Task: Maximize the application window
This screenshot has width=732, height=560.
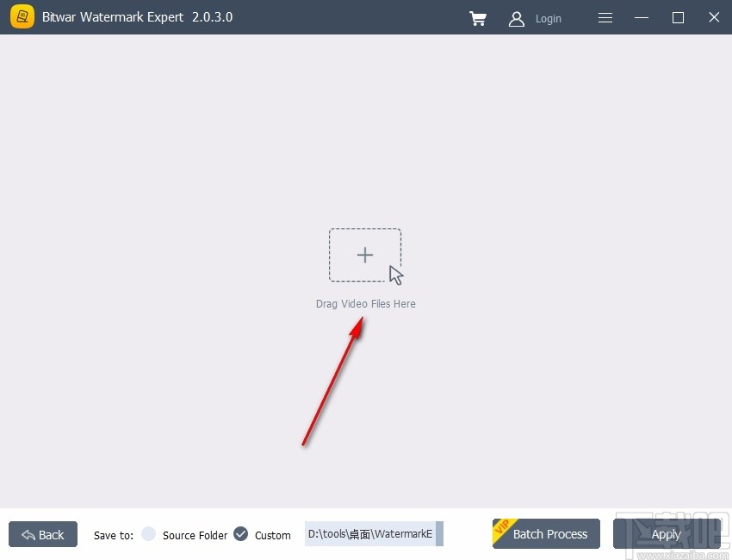Action: tap(678, 17)
